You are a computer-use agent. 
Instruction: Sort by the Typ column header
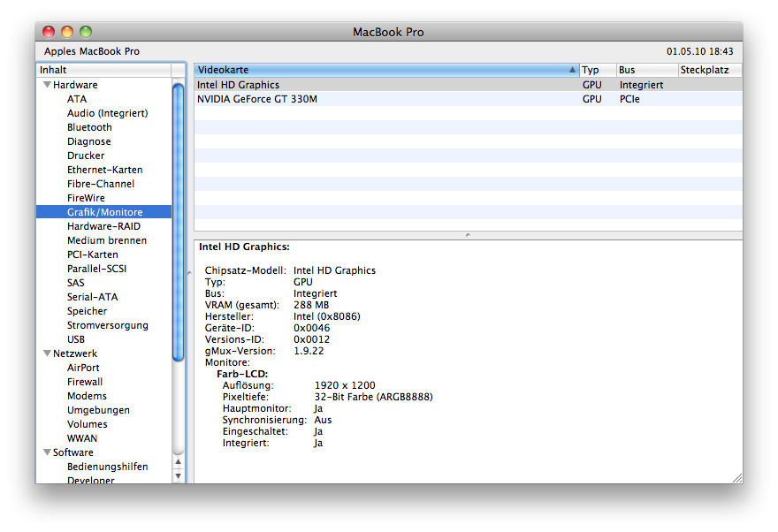point(598,70)
